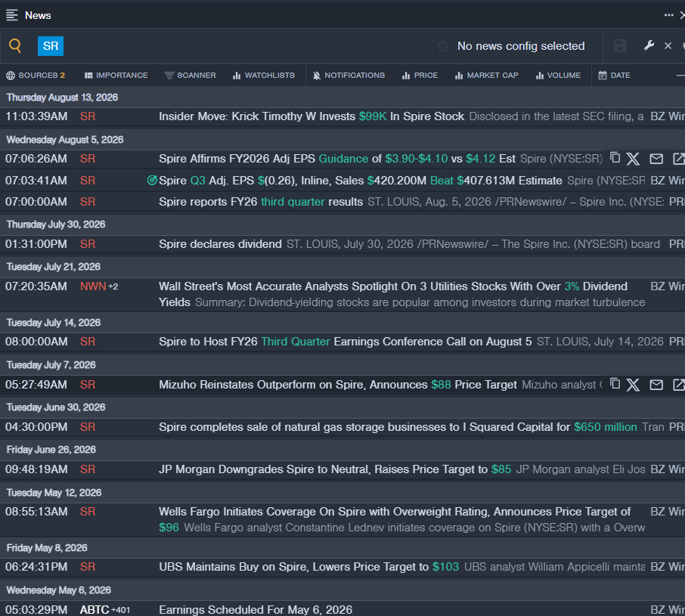Open the Importance filter
The image size is (685, 616).
pyautogui.click(x=116, y=75)
